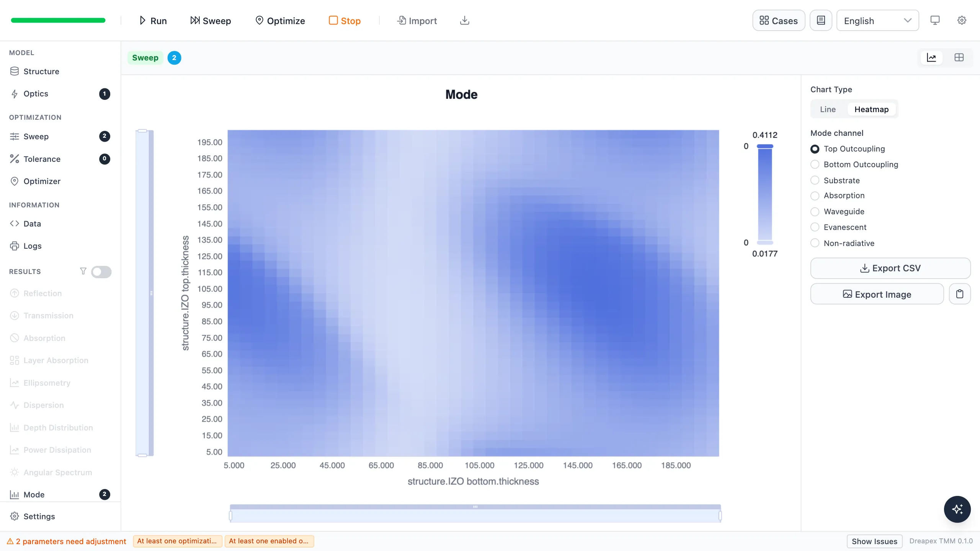Click Export Image button
980x551 pixels.
pyautogui.click(x=877, y=294)
